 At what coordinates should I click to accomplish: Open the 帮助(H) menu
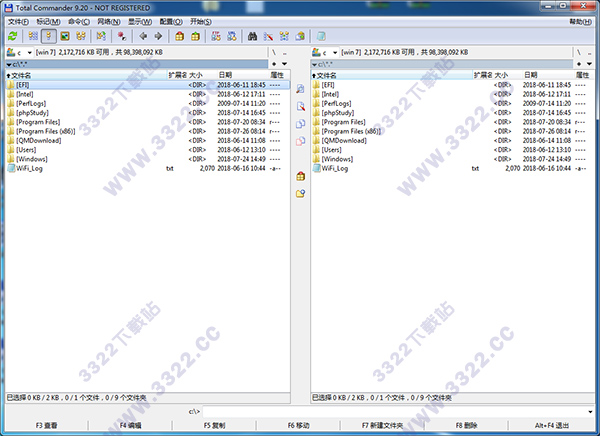(580, 22)
